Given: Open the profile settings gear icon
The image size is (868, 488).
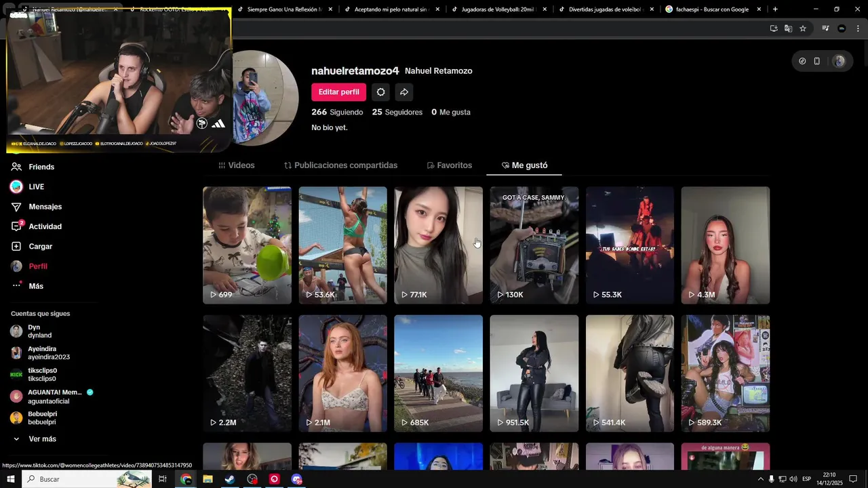Looking at the screenshot, I should (x=381, y=92).
